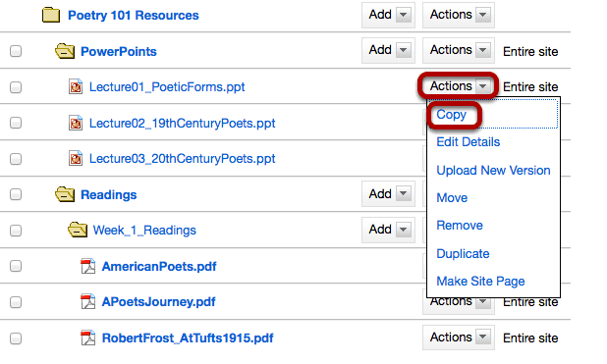
Task: Select the RobertFrost_AtTufts1915.pdf checkbox
Action: point(16,338)
